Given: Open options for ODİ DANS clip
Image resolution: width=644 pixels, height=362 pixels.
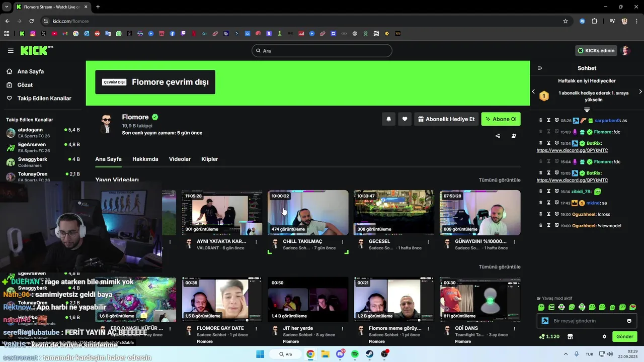Looking at the screenshot, I should click(515, 329).
